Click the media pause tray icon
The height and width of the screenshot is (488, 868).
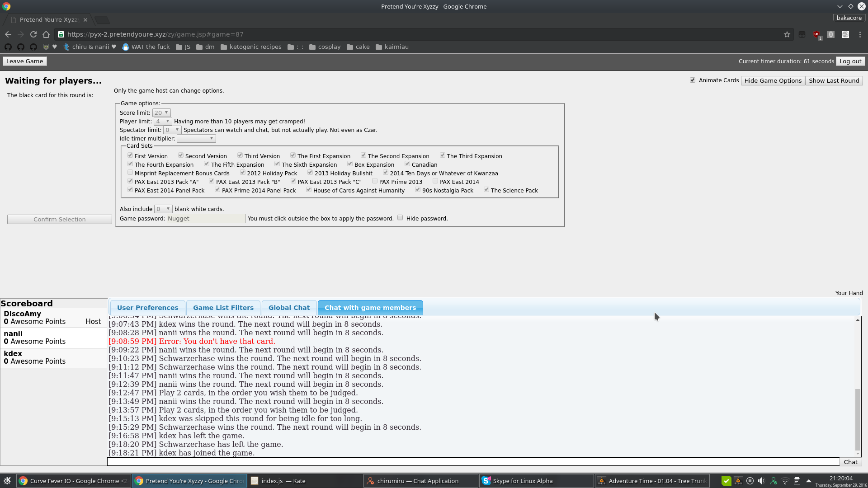pos(750,481)
